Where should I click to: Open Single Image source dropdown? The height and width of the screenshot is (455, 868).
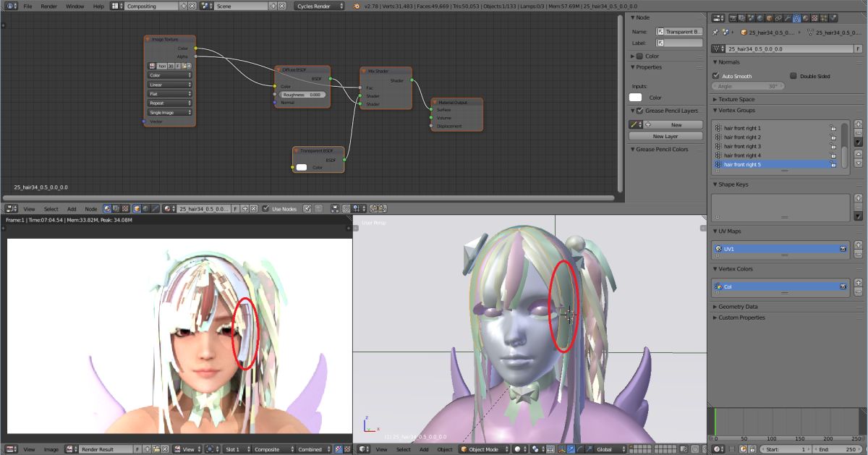tap(170, 112)
